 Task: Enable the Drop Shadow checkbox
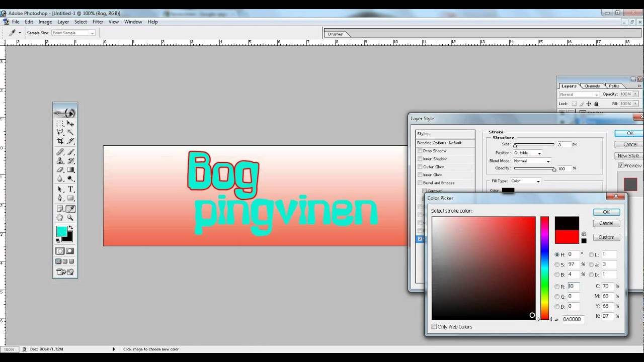(x=420, y=151)
